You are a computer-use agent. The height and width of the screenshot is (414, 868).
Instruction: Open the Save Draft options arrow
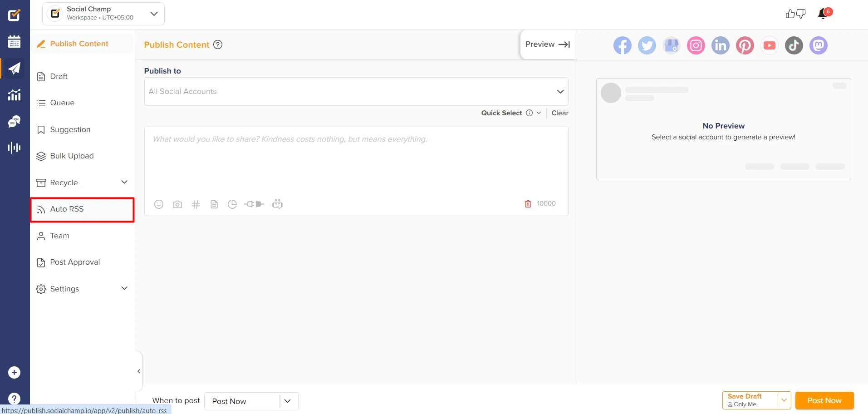[784, 400]
